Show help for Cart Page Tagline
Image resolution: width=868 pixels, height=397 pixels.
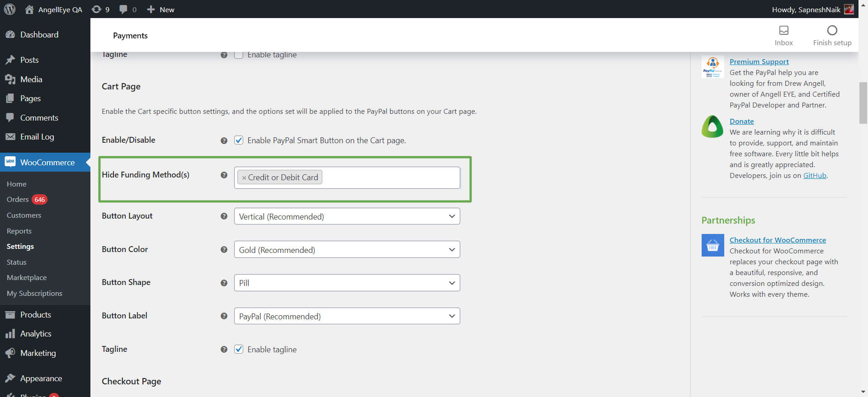tap(224, 349)
